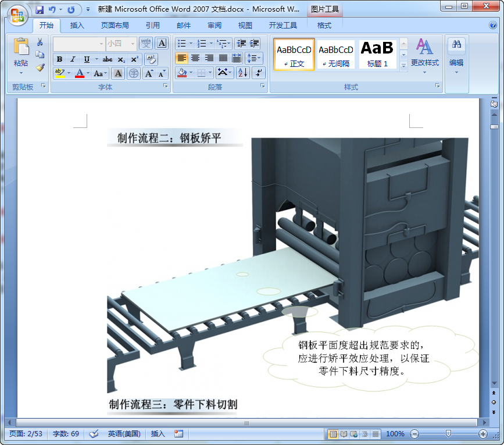Screen dimensions: 504x445
Task: Open line spacing dropdown
Action: point(254,58)
